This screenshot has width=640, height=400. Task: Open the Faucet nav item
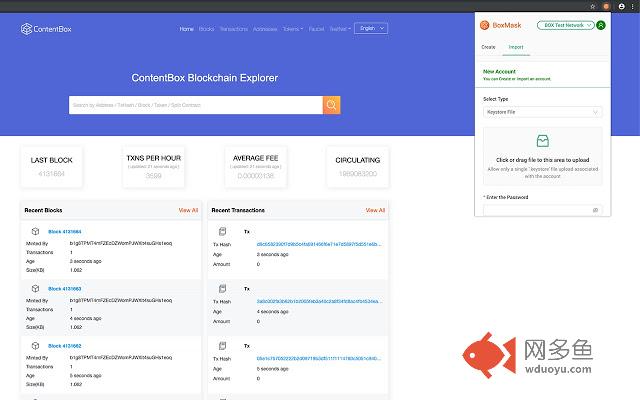point(316,29)
